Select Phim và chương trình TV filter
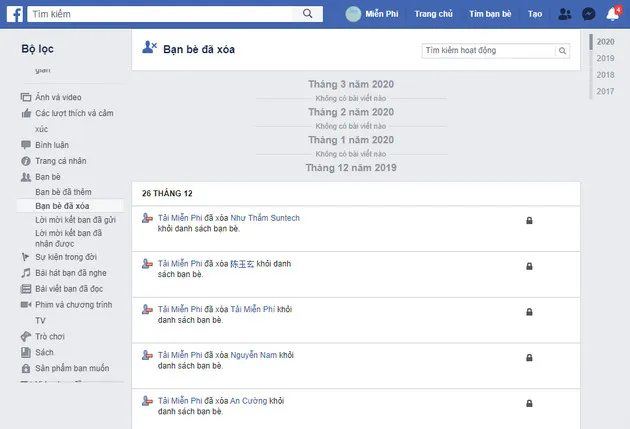Image resolution: width=630 pixels, height=429 pixels. click(74, 313)
